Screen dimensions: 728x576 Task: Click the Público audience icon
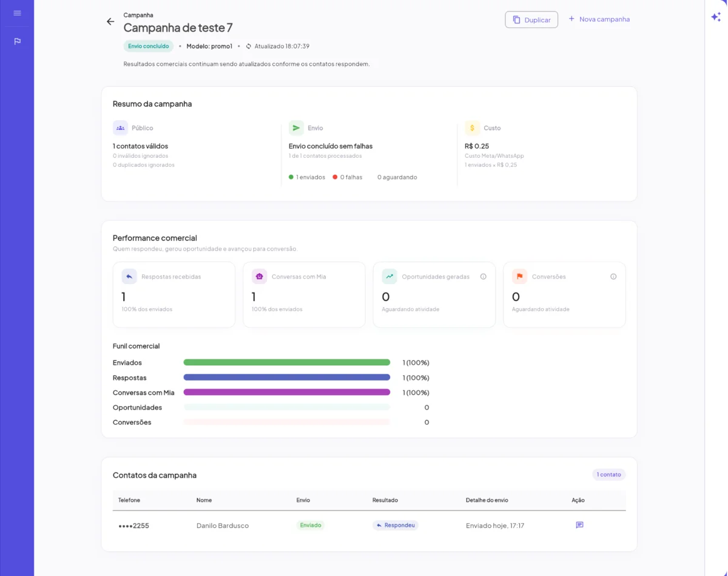click(120, 128)
